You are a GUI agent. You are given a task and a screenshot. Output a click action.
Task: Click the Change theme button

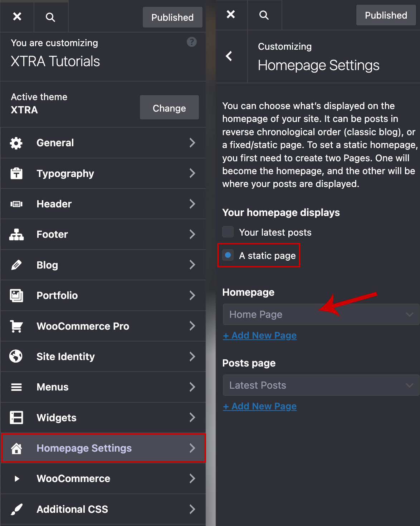tap(169, 108)
